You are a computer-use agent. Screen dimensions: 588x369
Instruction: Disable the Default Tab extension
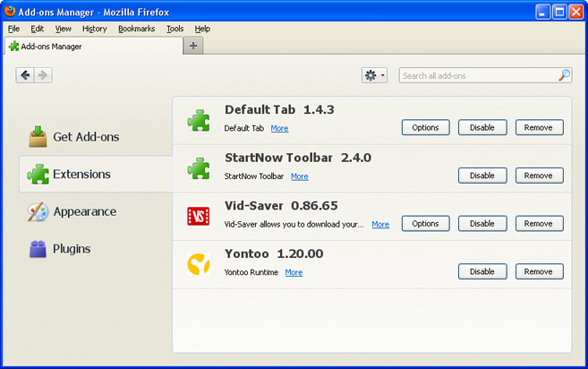point(482,128)
